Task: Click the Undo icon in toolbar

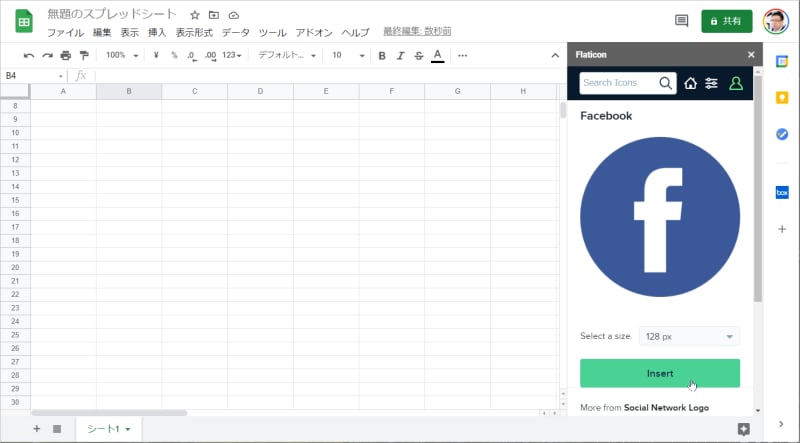Action: coord(29,55)
